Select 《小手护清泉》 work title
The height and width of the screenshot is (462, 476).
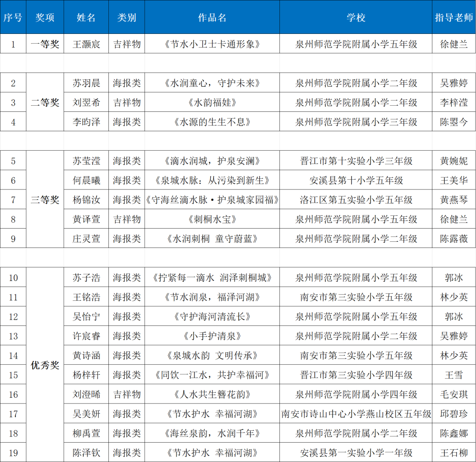(x=212, y=336)
